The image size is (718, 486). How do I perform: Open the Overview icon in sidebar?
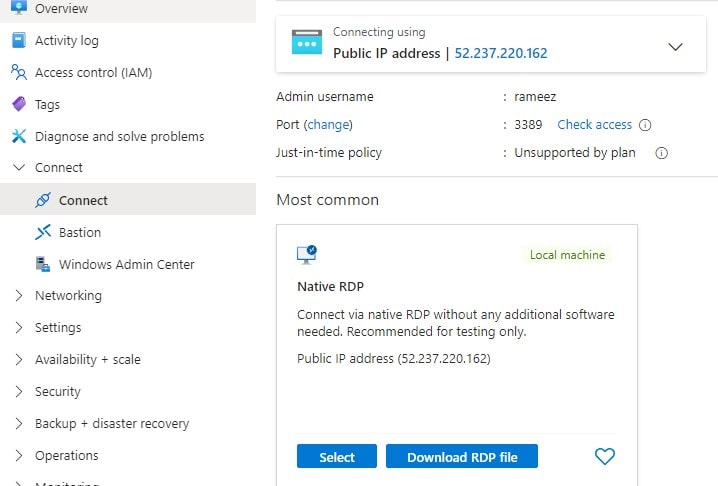[x=18, y=7]
